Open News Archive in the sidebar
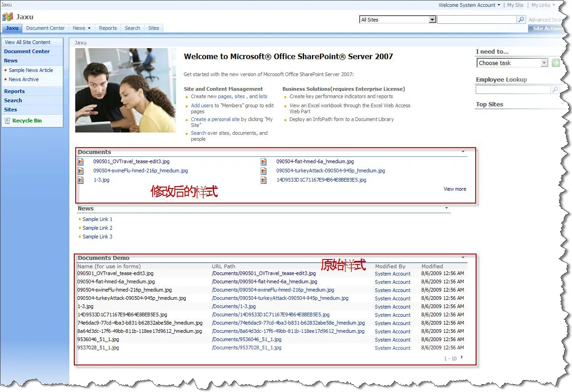This screenshot has height=392, width=572. [24, 79]
